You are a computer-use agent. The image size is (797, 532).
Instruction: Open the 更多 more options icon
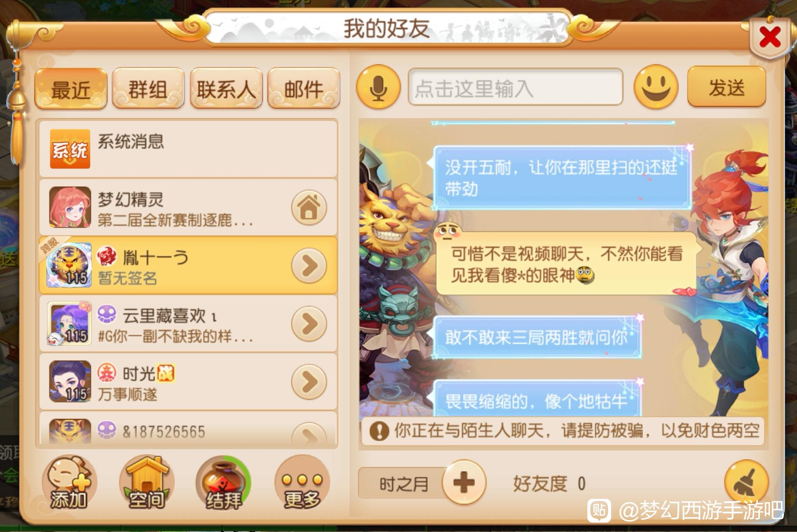pos(302,483)
